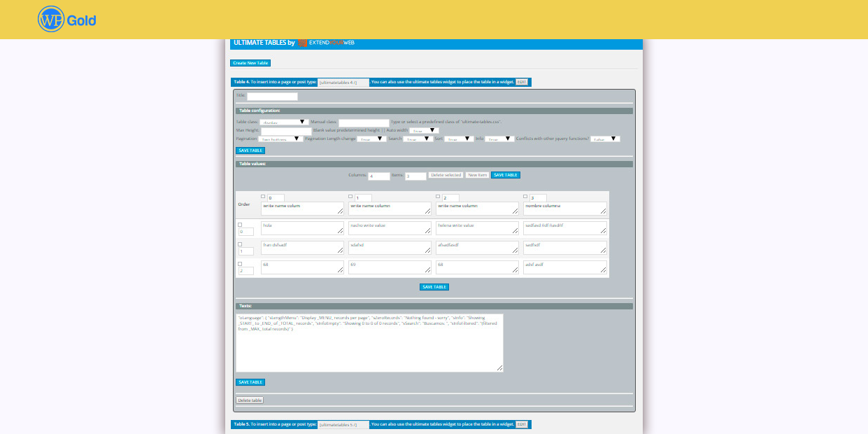Select the checkbox for row order 1

pyautogui.click(x=240, y=244)
